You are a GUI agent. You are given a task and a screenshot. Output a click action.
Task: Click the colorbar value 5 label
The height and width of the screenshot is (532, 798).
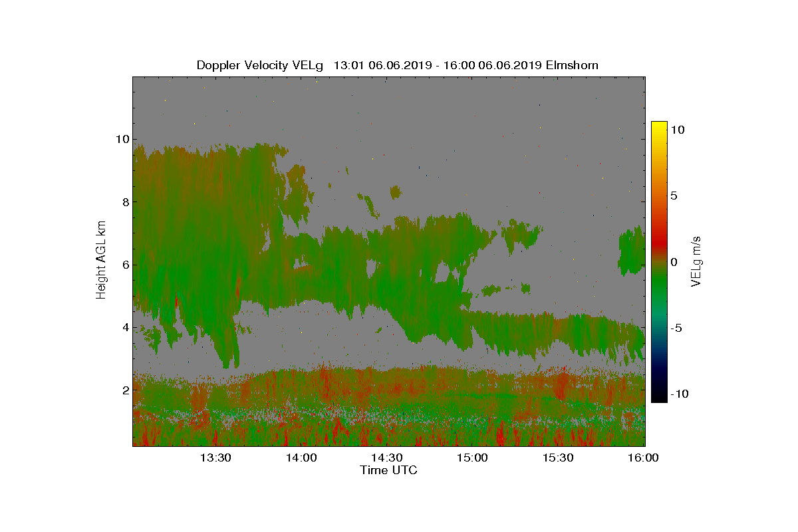[674, 196]
